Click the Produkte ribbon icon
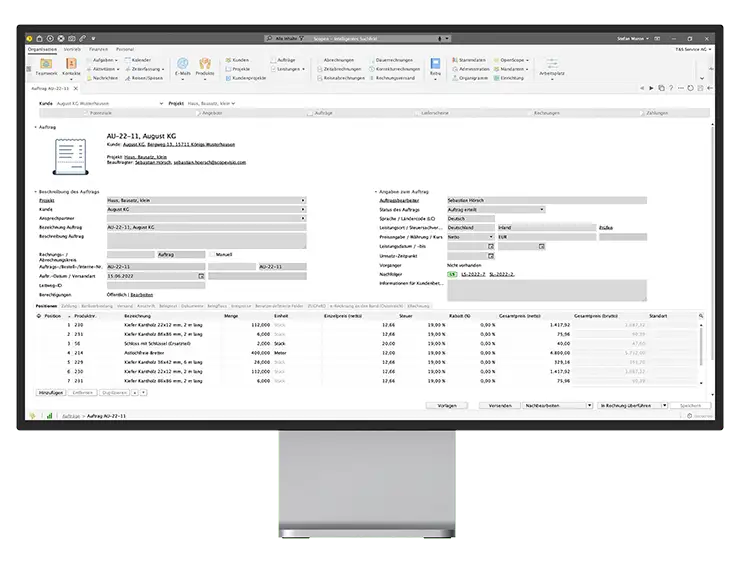 205,65
